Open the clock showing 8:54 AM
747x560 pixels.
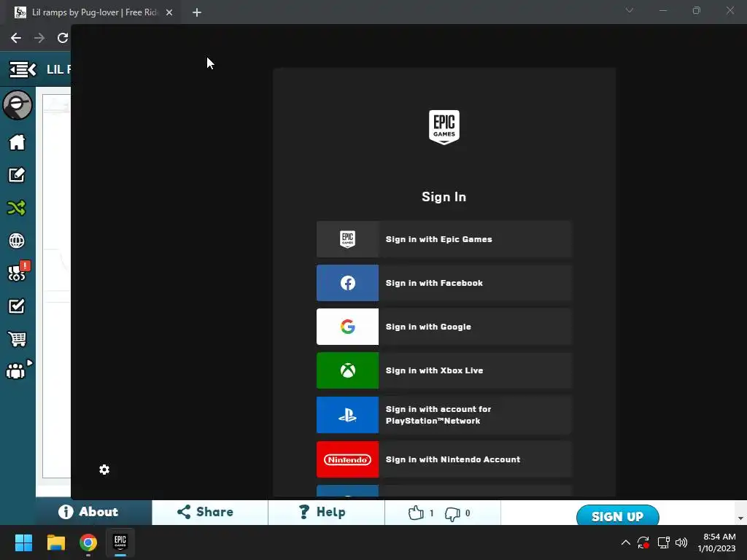pyautogui.click(x=716, y=542)
